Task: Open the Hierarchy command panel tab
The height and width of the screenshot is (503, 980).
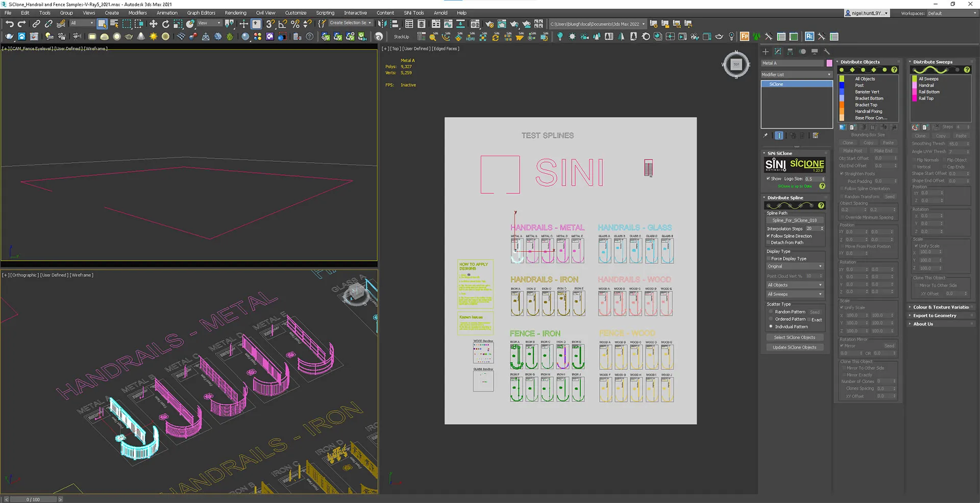Action: 790,52
